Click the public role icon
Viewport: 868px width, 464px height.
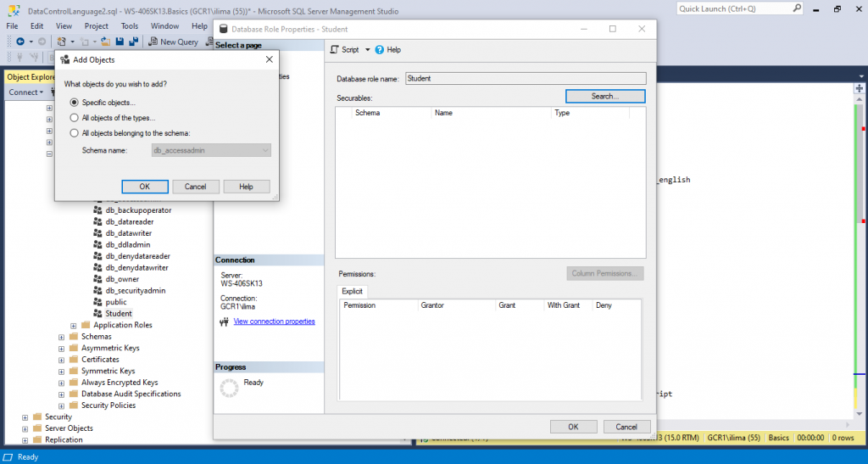pyautogui.click(x=97, y=302)
